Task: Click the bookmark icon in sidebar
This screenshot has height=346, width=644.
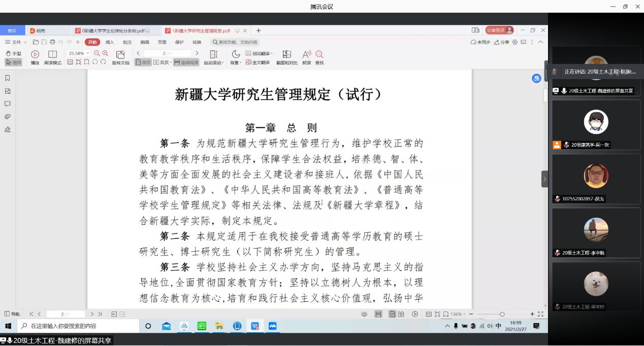Action: (x=8, y=78)
